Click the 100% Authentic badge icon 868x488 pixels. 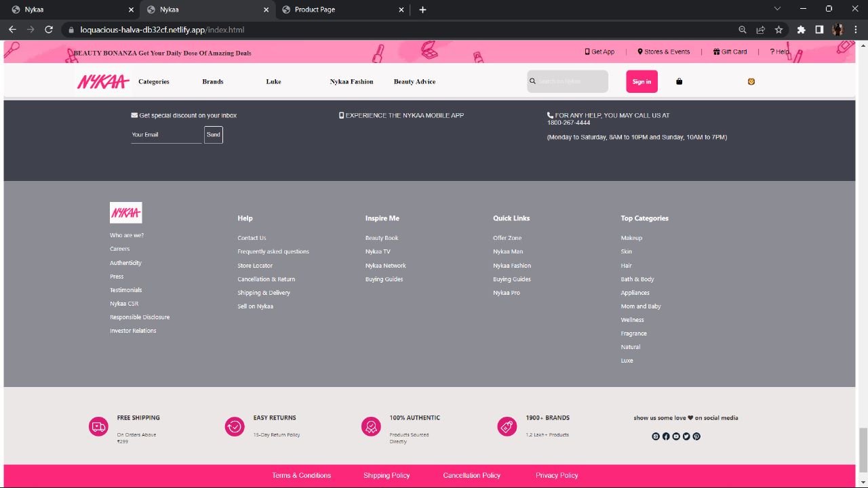(371, 426)
